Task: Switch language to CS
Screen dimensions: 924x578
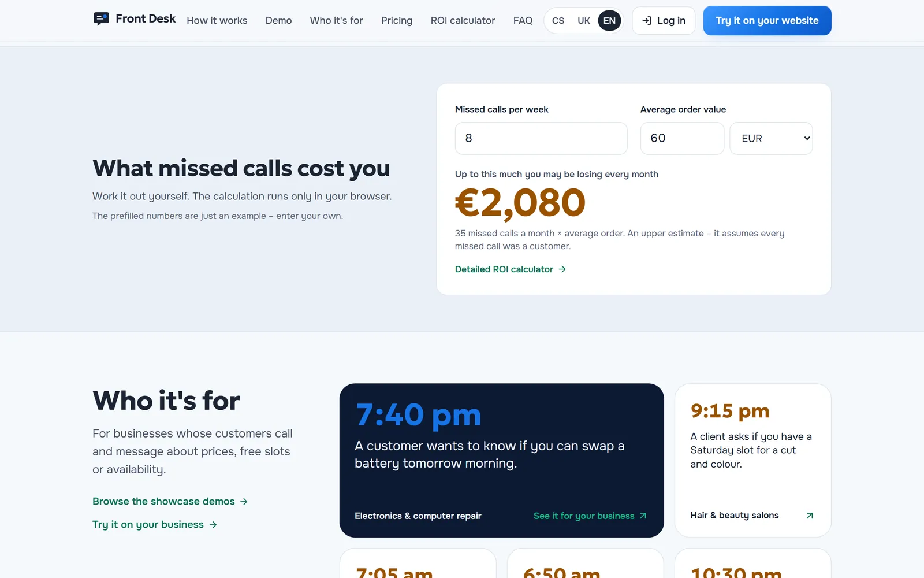Action: click(558, 21)
